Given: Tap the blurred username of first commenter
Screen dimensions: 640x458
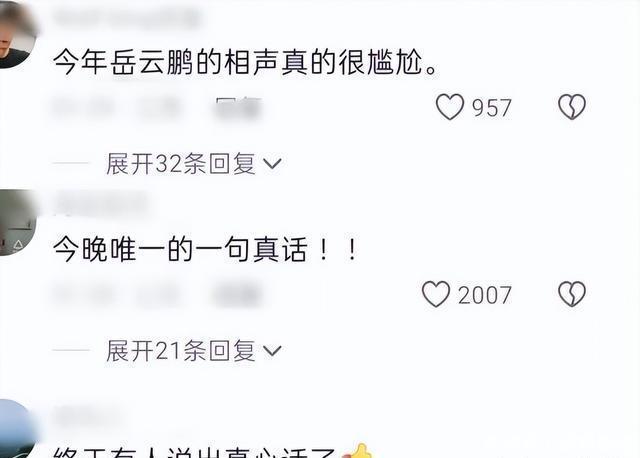Looking at the screenshot, I should 127,17.
